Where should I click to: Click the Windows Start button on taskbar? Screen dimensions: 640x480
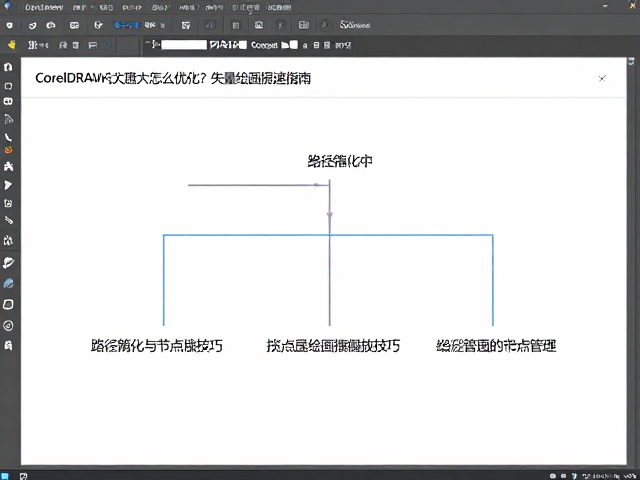(x=4, y=476)
